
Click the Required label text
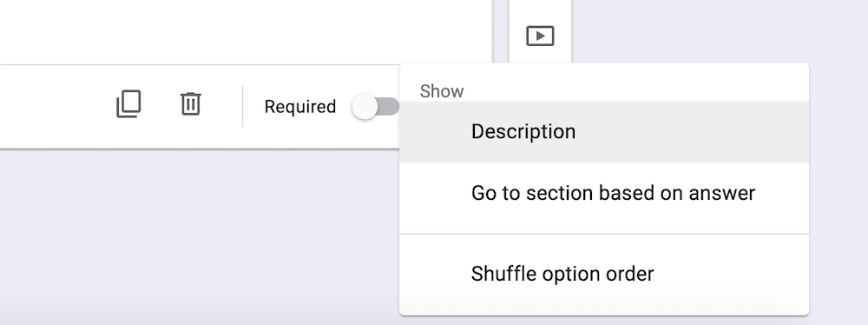pos(300,107)
